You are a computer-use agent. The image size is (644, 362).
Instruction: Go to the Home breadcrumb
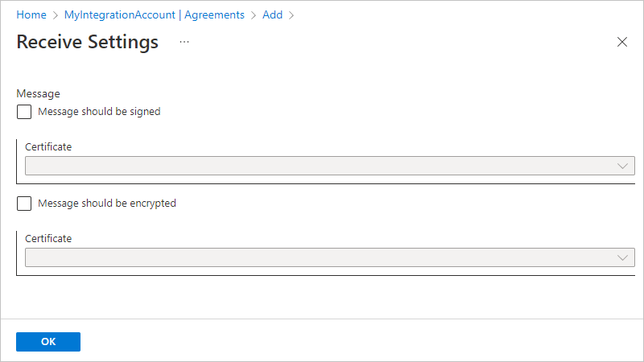[31, 14]
